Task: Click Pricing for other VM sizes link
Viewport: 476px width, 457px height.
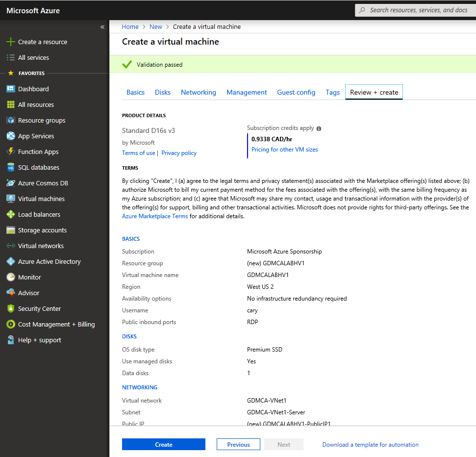Action: 284,150
